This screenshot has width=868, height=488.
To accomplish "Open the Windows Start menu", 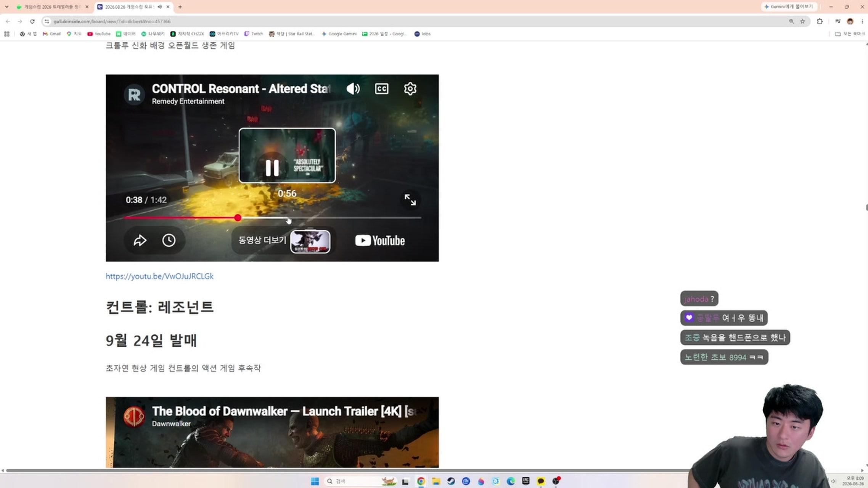I will (315, 481).
